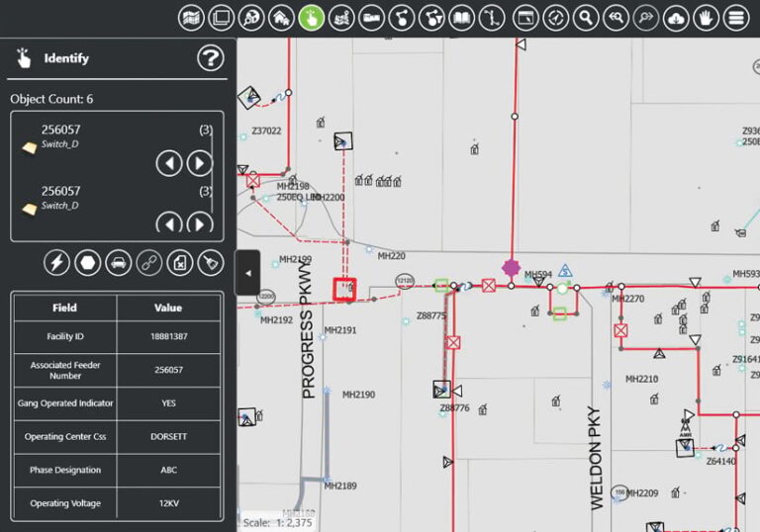
Task: Select the map locate marker tool
Action: pyautogui.click(x=341, y=18)
